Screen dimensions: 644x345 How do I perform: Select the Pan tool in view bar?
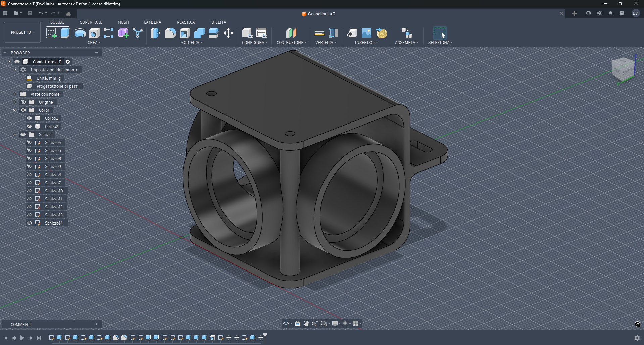(x=306, y=323)
